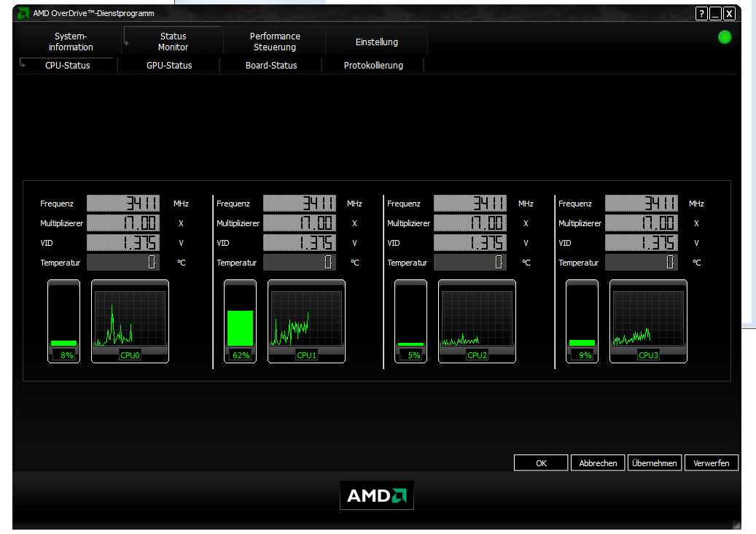Image resolution: width=756 pixels, height=534 pixels.
Task: Click the CPU2 label under its graph
Action: tap(477, 355)
